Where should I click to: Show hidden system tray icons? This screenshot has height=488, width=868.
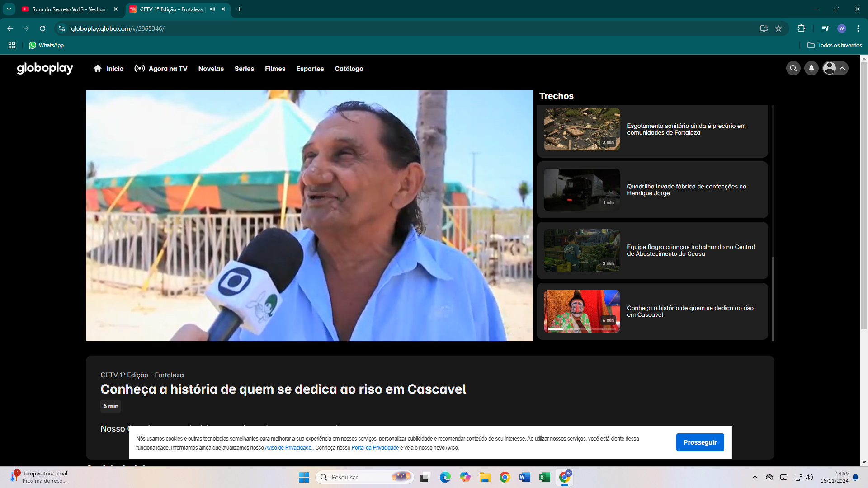pyautogui.click(x=755, y=477)
